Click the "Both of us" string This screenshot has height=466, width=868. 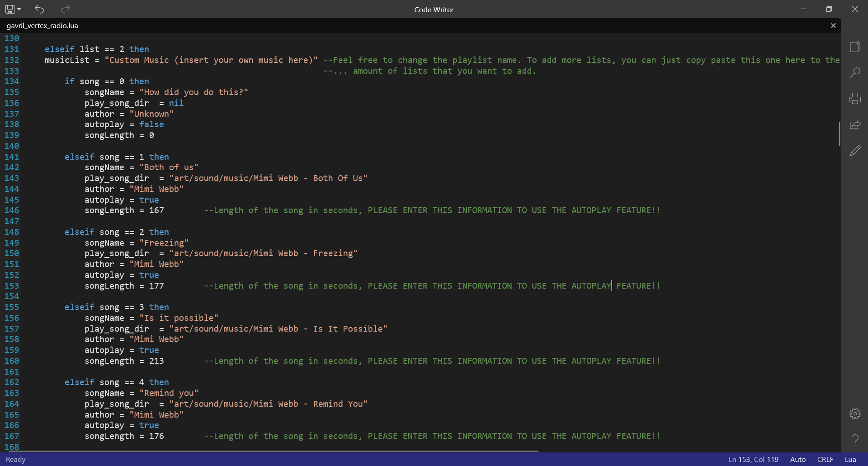(169, 167)
